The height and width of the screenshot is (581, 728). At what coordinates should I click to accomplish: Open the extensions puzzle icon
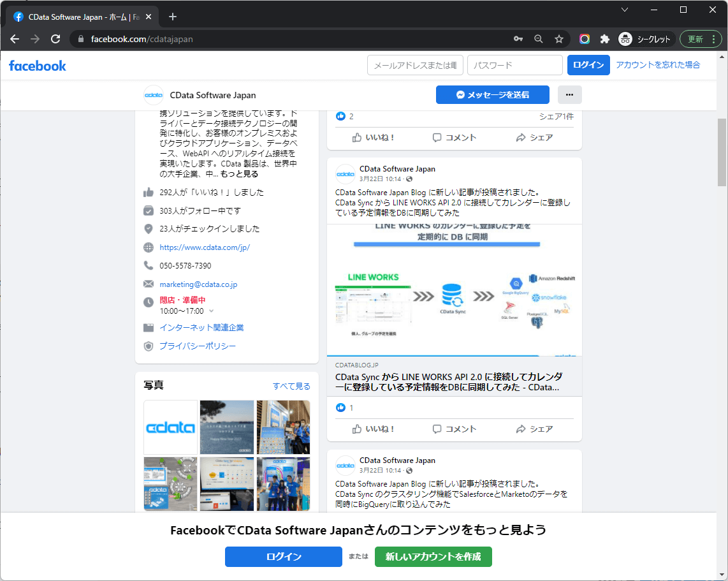pos(604,39)
